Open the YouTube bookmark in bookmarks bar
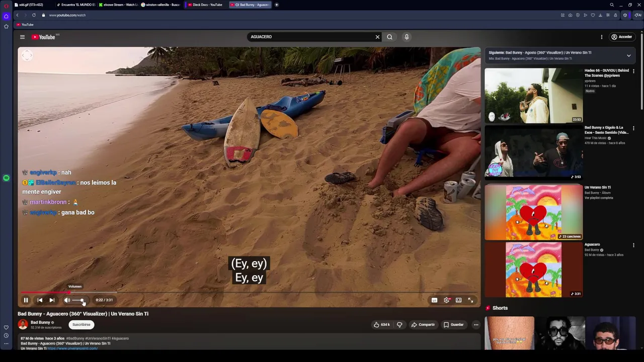This screenshot has width=644, height=362. click(25, 25)
